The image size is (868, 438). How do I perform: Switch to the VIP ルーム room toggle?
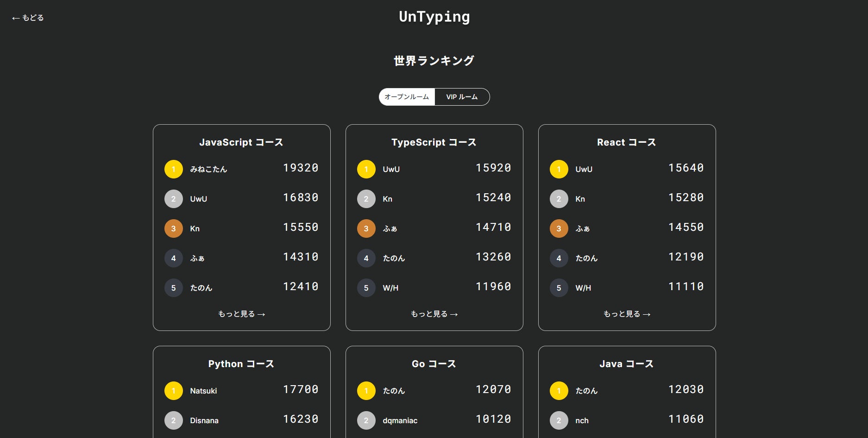click(462, 97)
